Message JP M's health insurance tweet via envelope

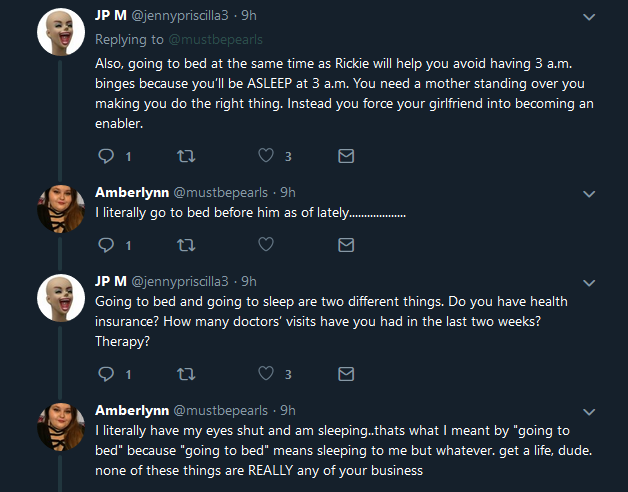346,374
